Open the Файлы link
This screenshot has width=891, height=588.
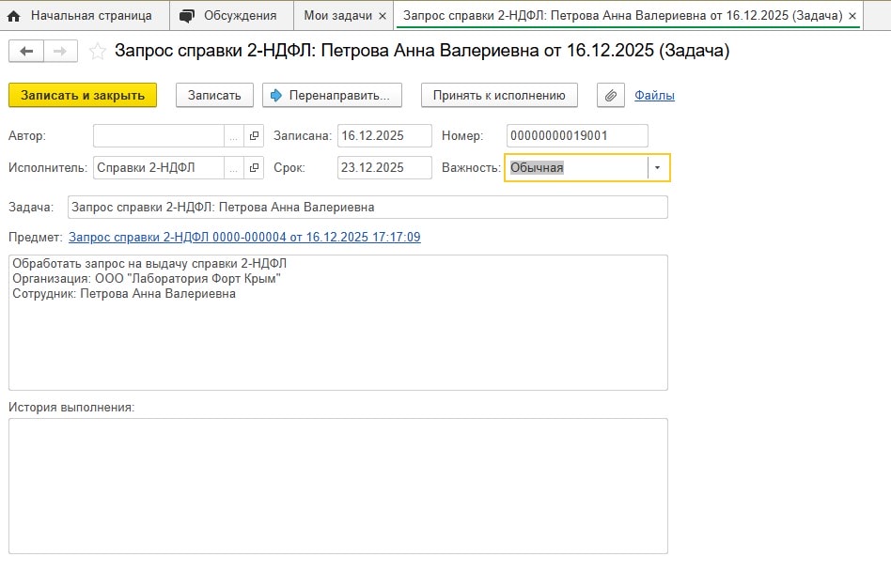coord(654,95)
